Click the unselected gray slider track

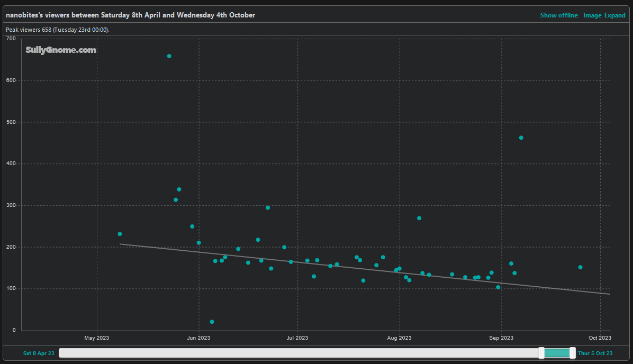(x=299, y=353)
